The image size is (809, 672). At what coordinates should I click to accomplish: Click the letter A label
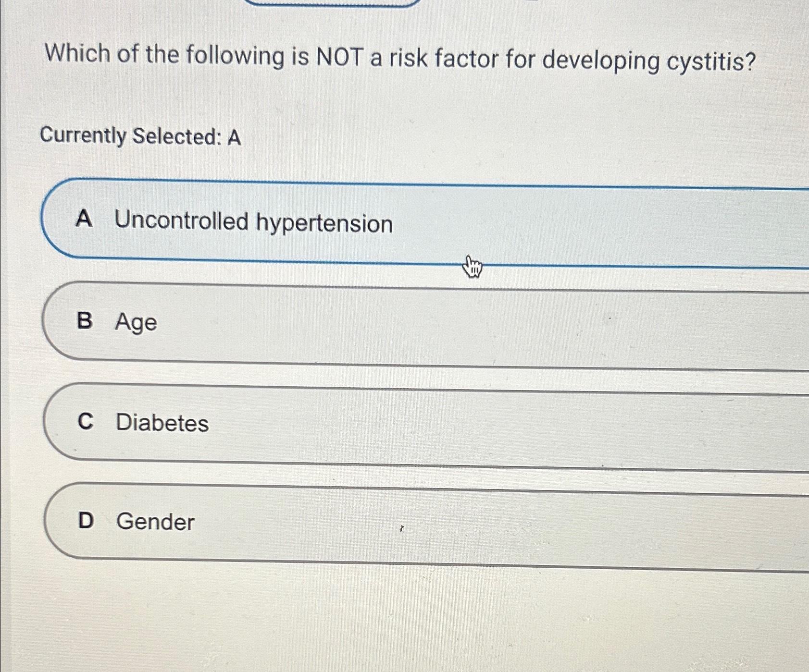85,222
